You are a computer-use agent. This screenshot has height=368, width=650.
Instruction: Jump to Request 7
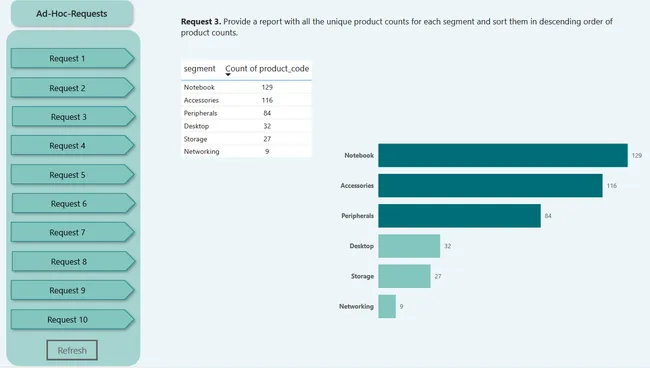[x=73, y=232]
